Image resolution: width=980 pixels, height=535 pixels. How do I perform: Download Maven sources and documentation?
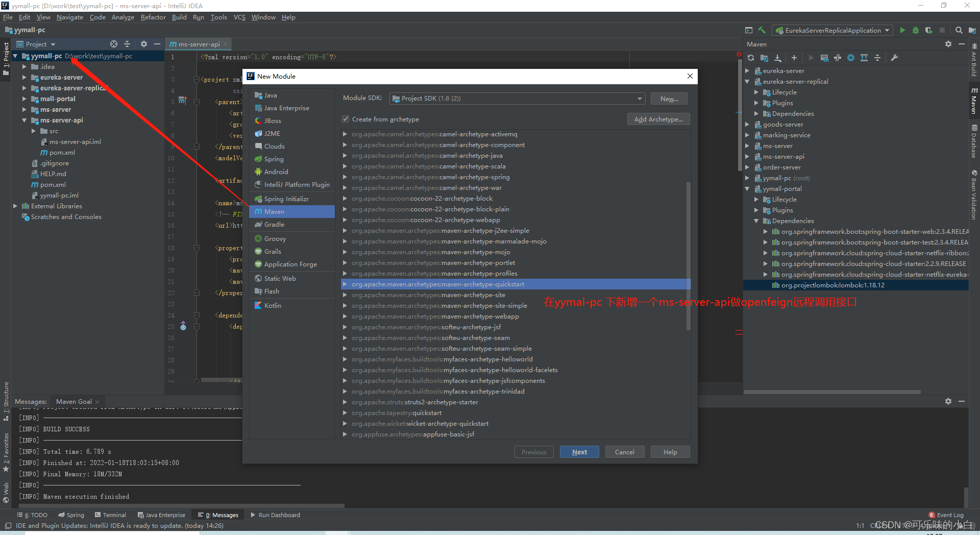[777, 58]
